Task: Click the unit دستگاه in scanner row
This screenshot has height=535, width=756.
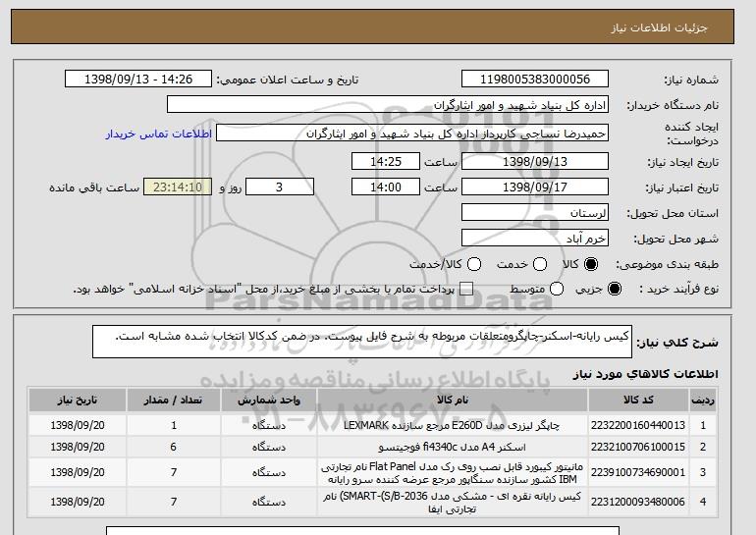Action: tap(269, 448)
